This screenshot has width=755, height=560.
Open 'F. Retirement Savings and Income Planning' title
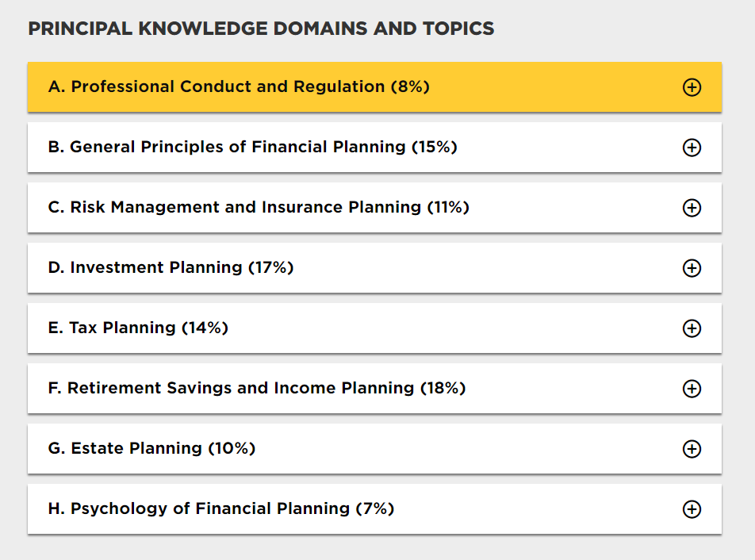[257, 388]
